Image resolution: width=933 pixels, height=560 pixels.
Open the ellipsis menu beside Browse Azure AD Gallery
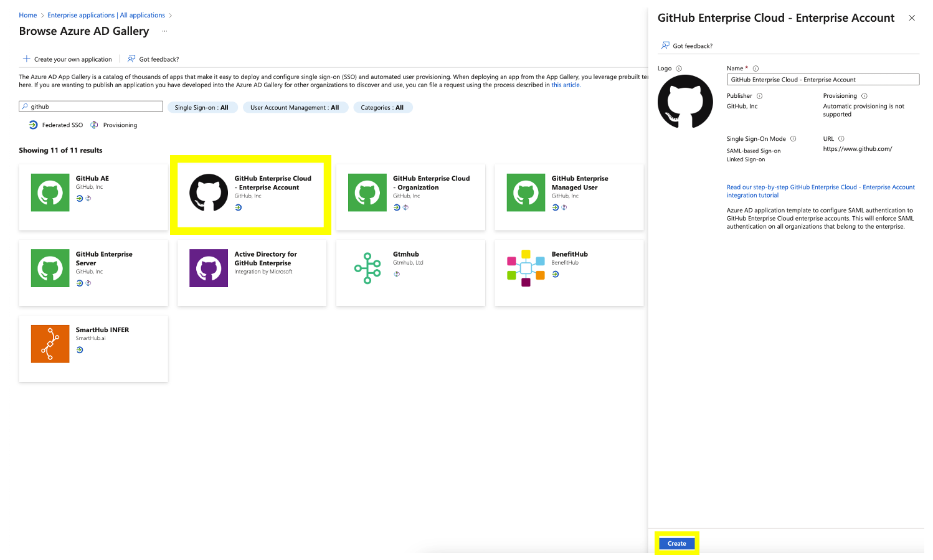click(164, 31)
